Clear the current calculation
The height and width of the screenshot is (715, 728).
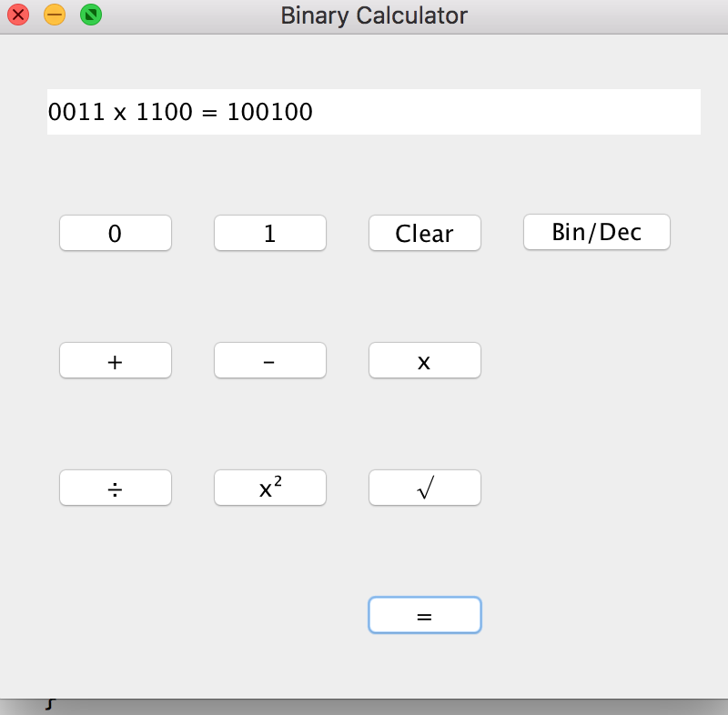click(x=424, y=233)
